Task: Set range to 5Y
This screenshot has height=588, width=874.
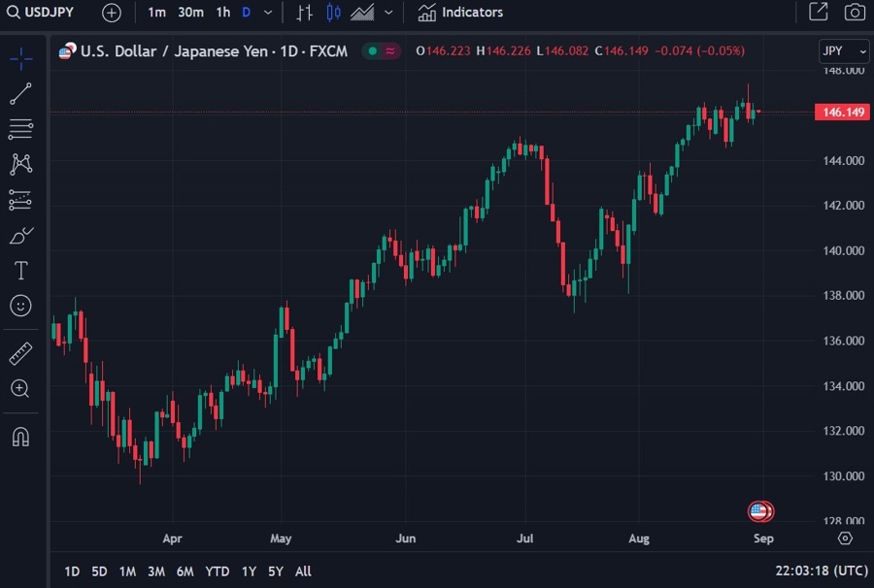Action: 276,572
